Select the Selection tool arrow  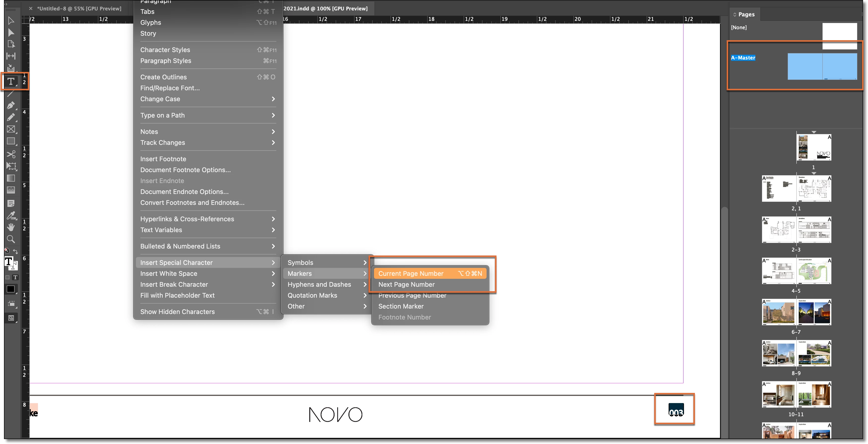pyautogui.click(x=11, y=21)
